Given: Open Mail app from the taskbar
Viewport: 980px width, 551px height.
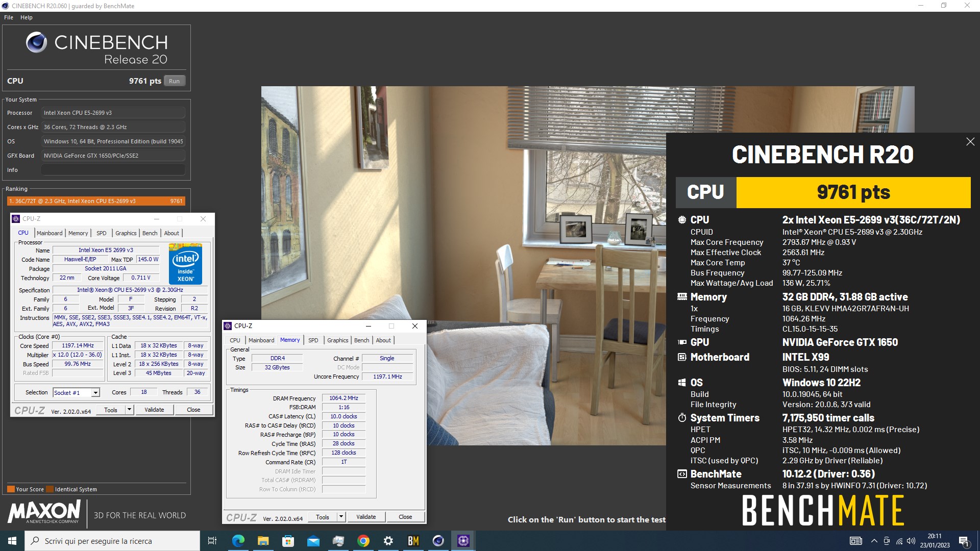Looking at the screenshot, I should coord(313,541).
